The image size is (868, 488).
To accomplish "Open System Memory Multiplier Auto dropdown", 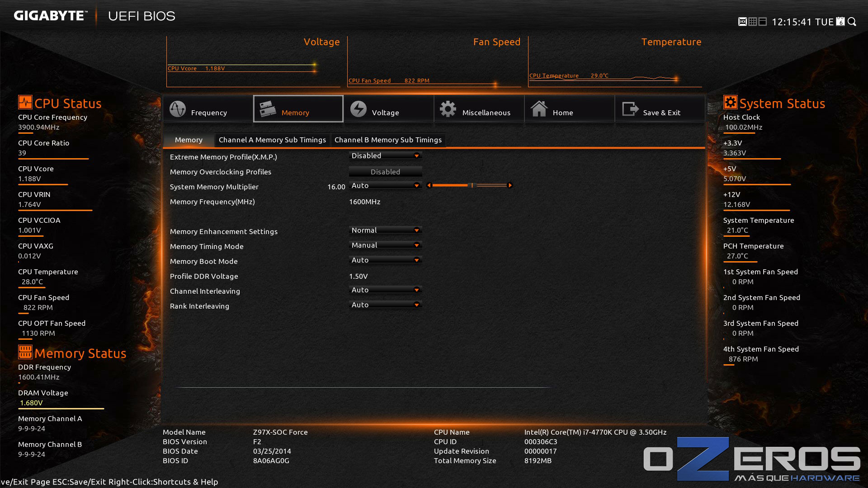I will tap(385, 186).
